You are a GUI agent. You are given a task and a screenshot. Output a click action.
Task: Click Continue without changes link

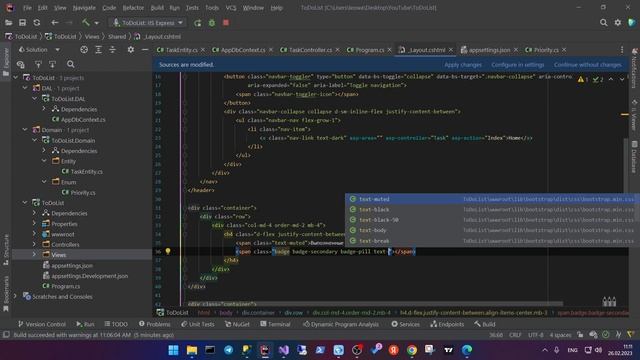click(x=588, y=65)
